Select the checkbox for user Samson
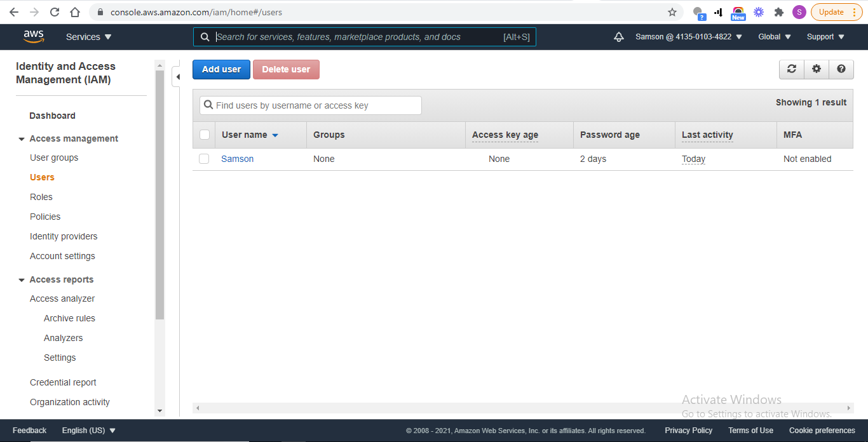 click(204, 159)
